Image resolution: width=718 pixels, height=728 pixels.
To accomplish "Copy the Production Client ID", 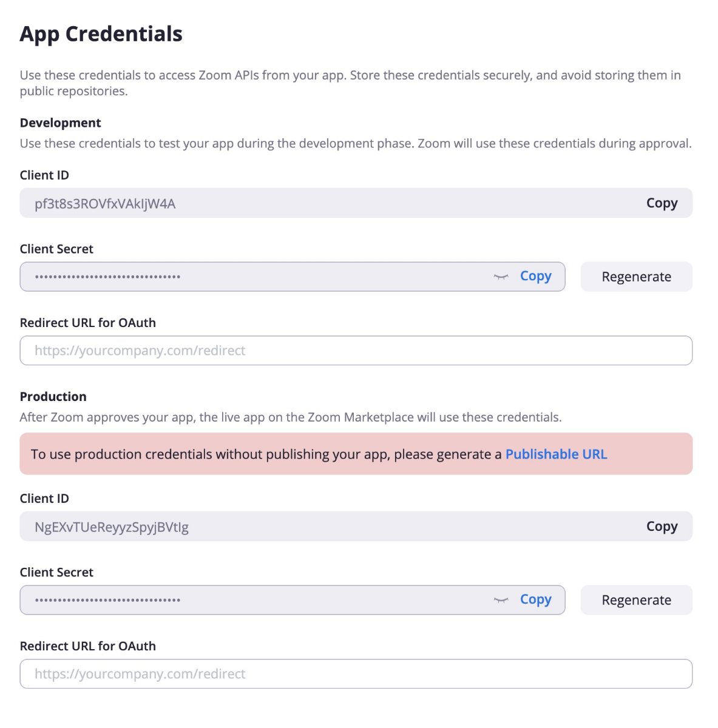I will pos(662,527).
